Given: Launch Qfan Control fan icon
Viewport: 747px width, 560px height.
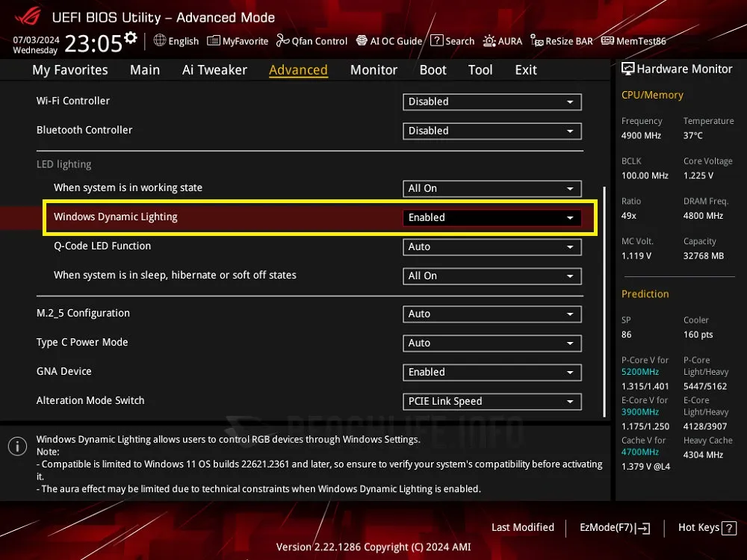Looking at the screenshot, I should click(x=282, y=41).
